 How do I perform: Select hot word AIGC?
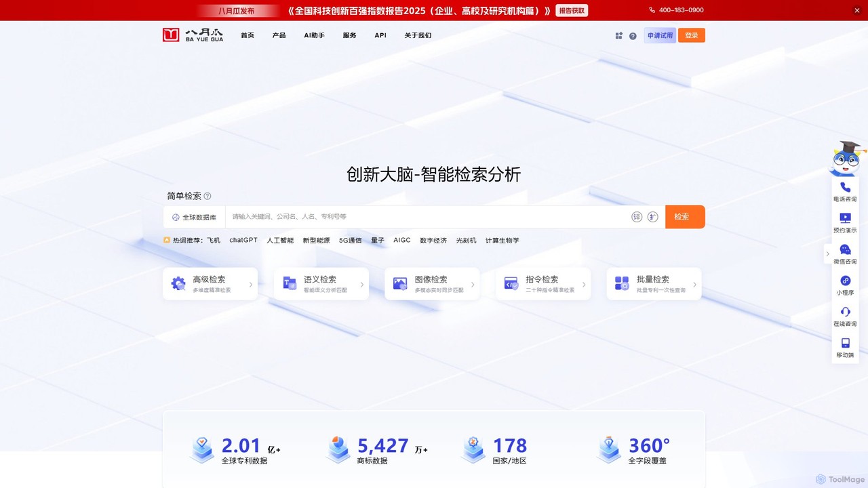[x=402, y=240]
